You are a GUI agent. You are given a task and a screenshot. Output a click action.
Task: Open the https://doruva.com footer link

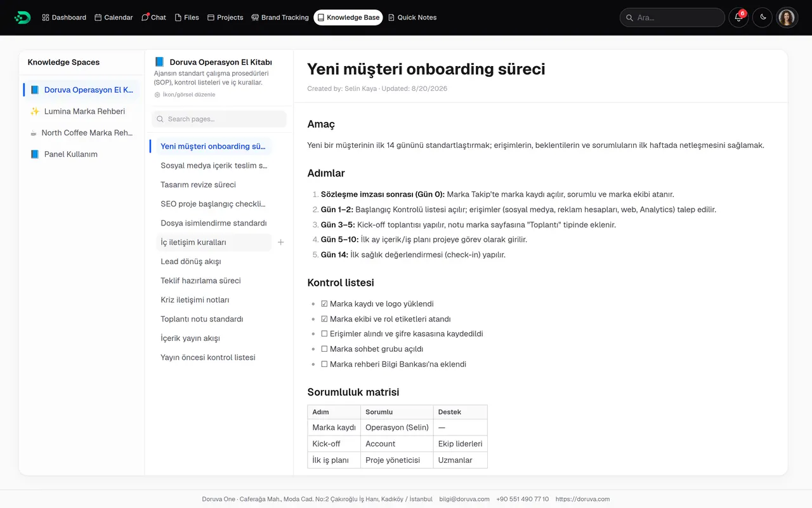[x=582, y=499]
